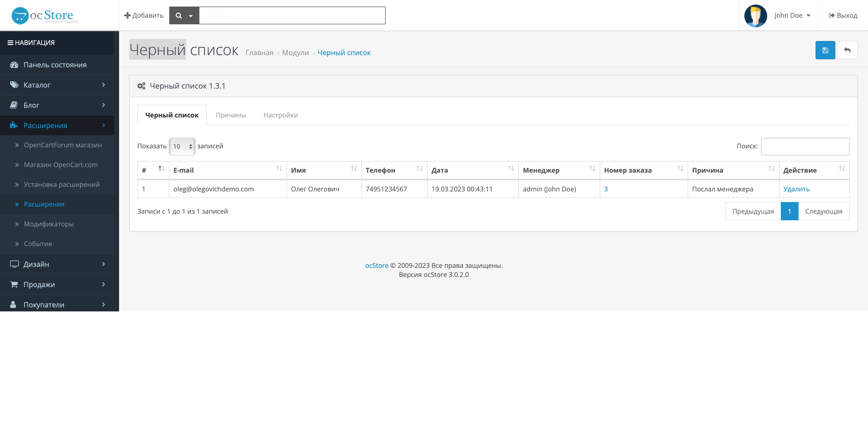Toggle the НАВИГАЦИЯ hamburger menu
Viewport: 868px width, 438px height.
(x=31, y=43)
